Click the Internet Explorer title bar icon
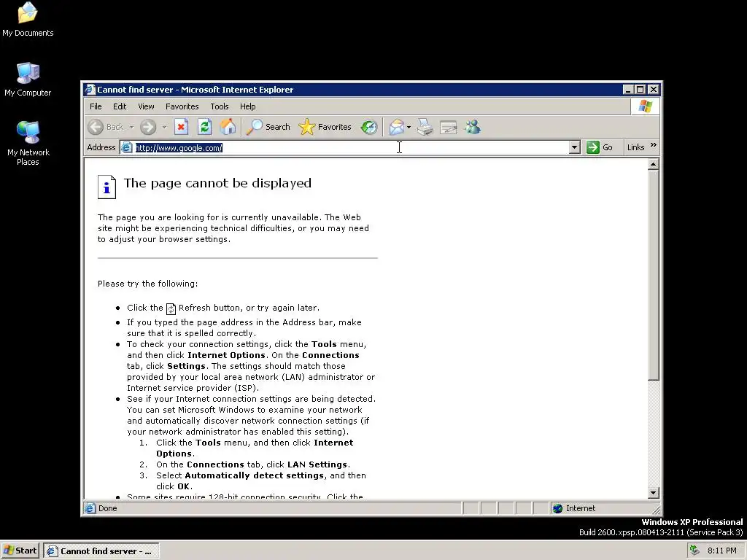This screenshot has height=560, width=747. pos(90,90)
